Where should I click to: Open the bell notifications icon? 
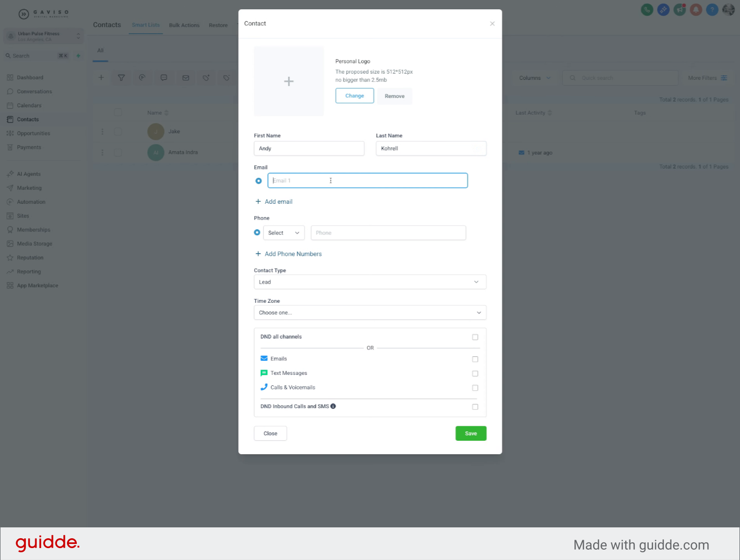(696, 9)
